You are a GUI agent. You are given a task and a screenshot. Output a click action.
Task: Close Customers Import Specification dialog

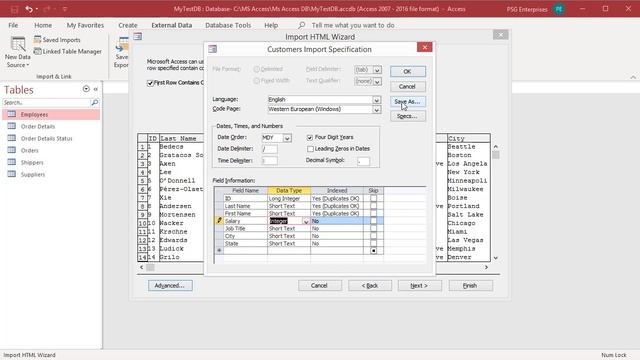point(424,47)
